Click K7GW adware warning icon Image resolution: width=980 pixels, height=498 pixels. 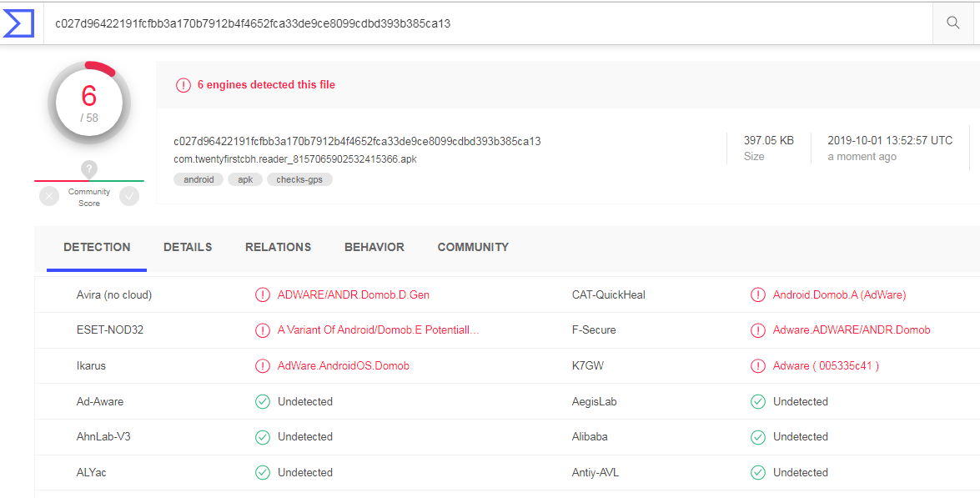[758, 365]
